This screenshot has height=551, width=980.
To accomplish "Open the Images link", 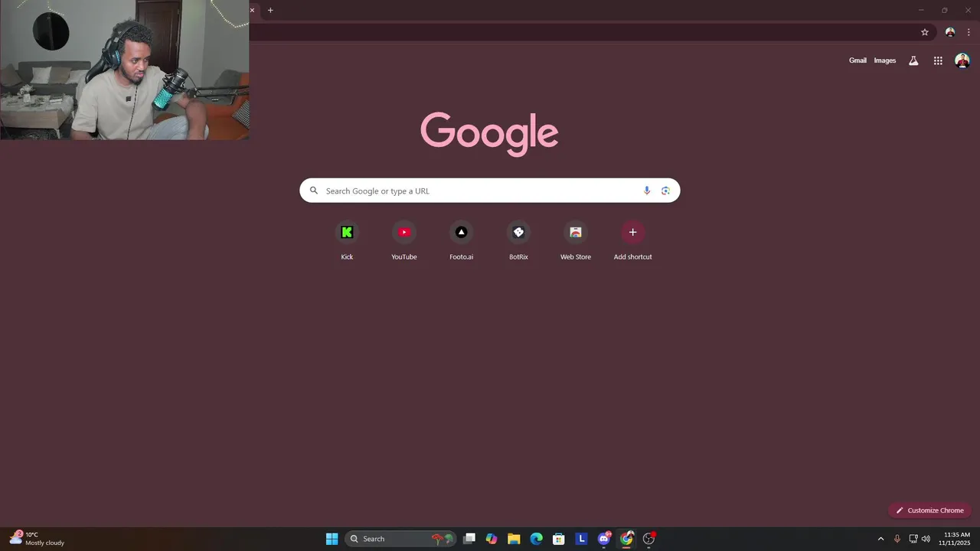I will click(885, 60).
